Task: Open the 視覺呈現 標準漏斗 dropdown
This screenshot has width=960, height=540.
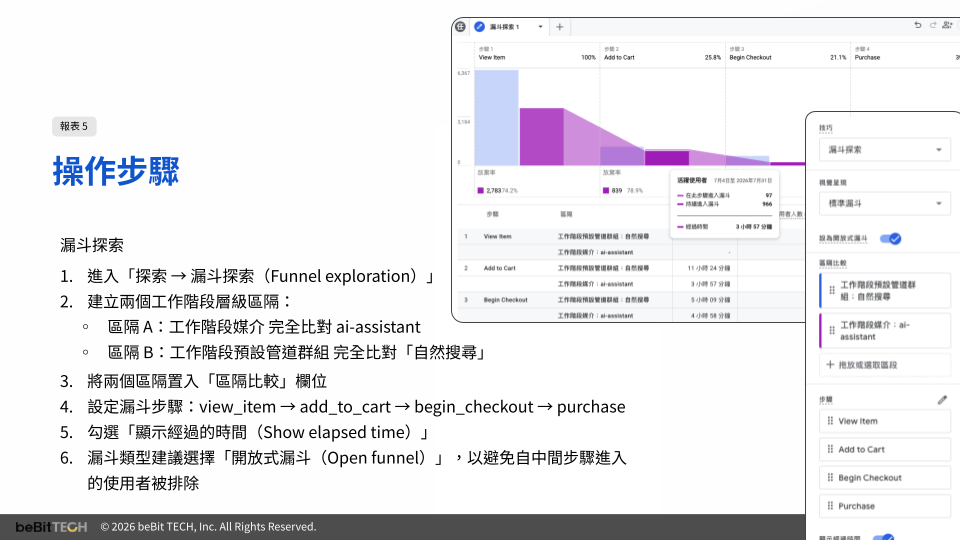Action: coord(885,203)
